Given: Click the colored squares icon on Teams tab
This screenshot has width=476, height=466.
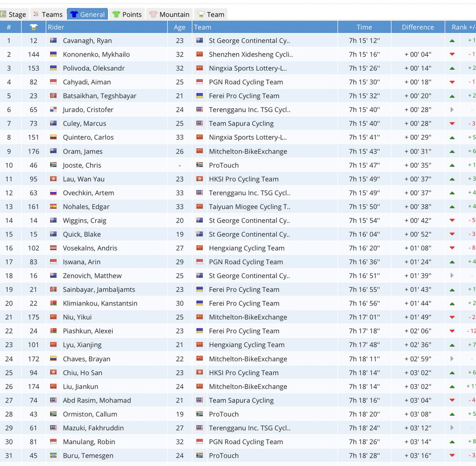Looking at the screenshot, I should (36, 14).
